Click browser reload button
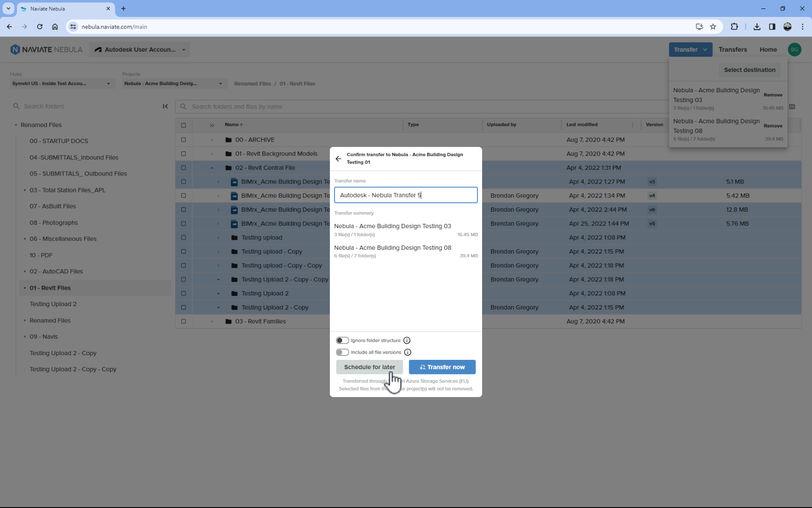 point(40,27)
